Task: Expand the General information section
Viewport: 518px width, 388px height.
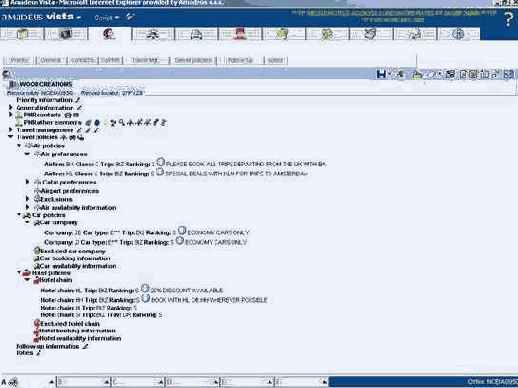Action: (11, 107)
